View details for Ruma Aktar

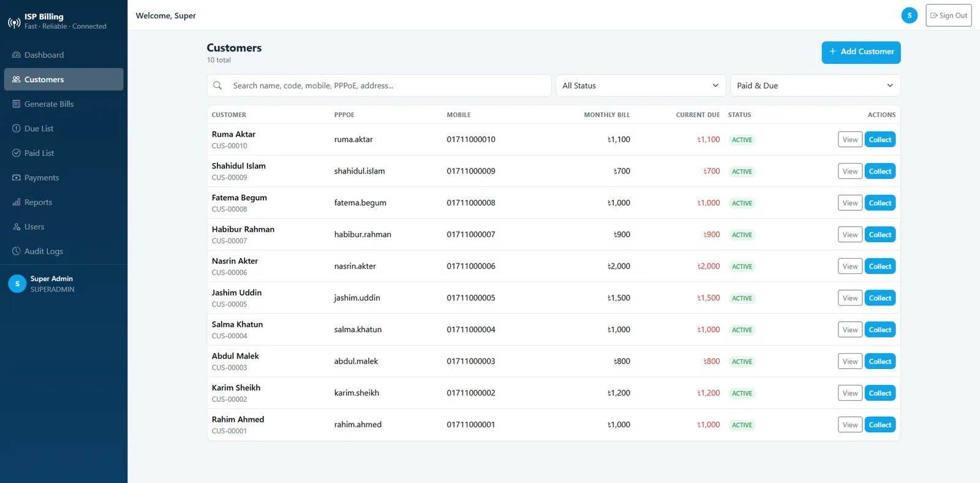(x=850, y=140)
